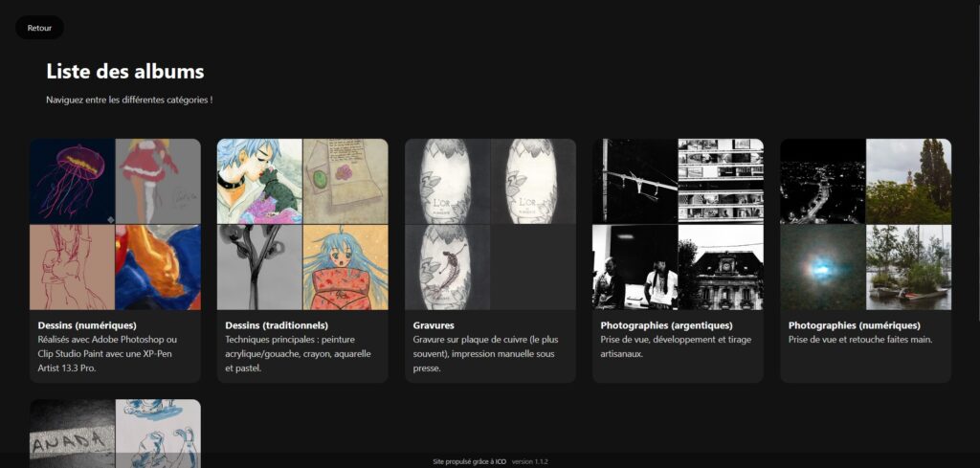Open the ANADA black-and-white thumbnail
The height and width of the screenshot is (468, 980).
pyautogui.click(x=72, y=425)
